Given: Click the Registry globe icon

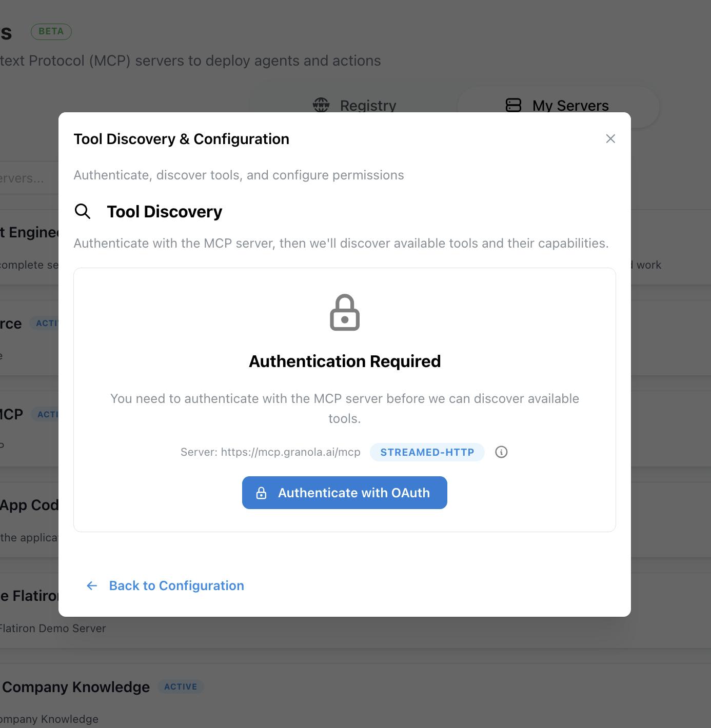Looking at the screenshot, I should tap(321, 105).
